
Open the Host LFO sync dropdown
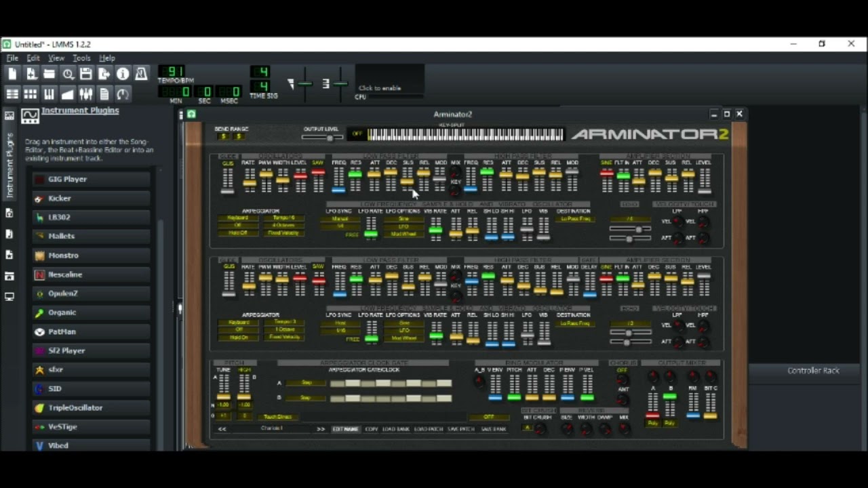(340, 323)
